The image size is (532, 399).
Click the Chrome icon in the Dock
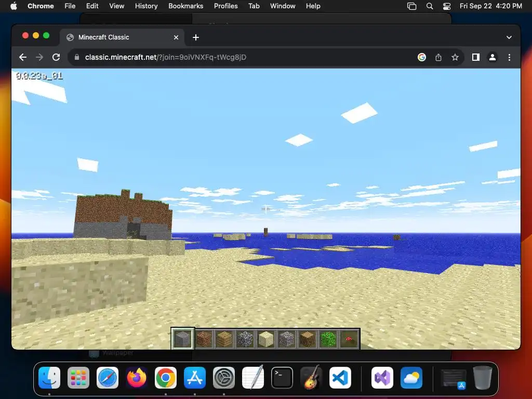(x=166, y=378)
